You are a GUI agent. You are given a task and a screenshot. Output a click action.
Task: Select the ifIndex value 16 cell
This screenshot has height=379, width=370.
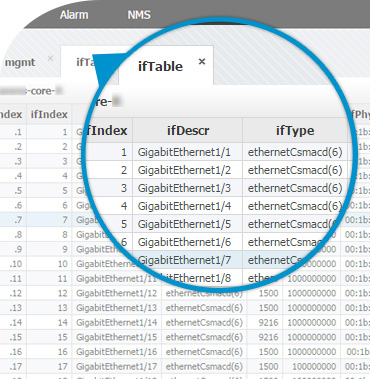click(x=49, y=352)
